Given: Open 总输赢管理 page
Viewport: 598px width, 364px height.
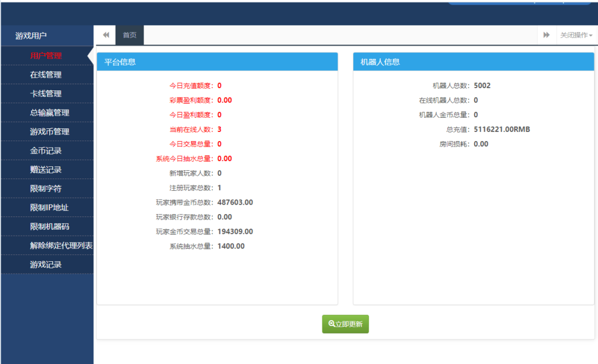Looking at the screenshot, I should (47, 113).
